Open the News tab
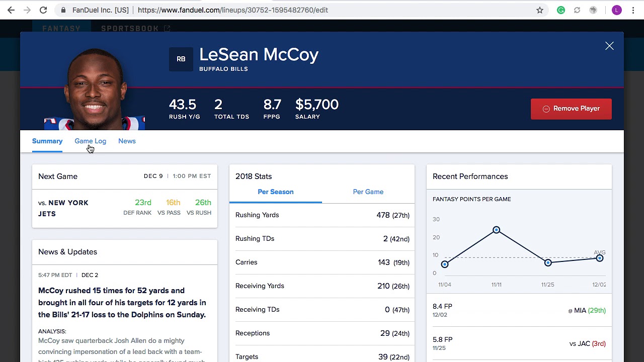This screenshot has width=644, height=362. [x=127, y=141]
